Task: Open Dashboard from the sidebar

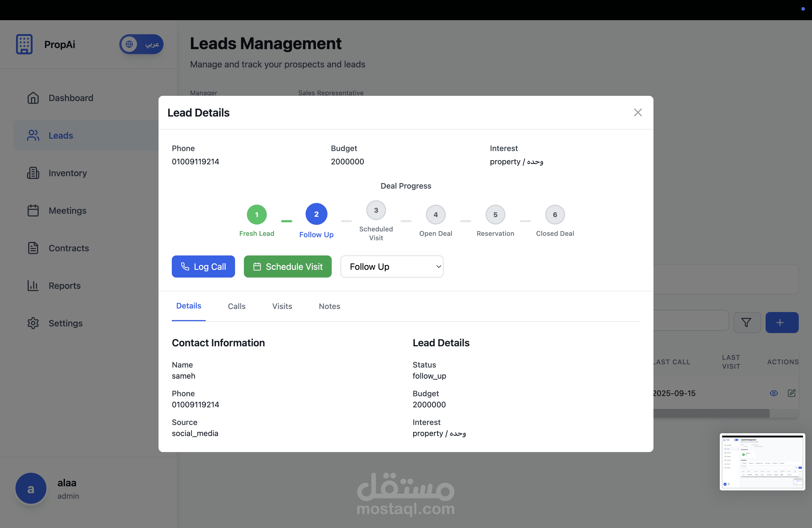Action: point(71,98)
